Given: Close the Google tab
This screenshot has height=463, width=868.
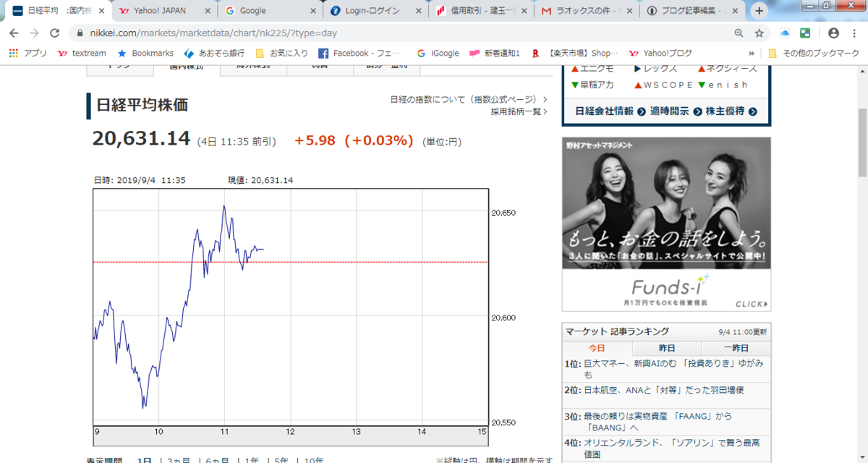Looking at the screenshot, I should [x=313, y=11].
